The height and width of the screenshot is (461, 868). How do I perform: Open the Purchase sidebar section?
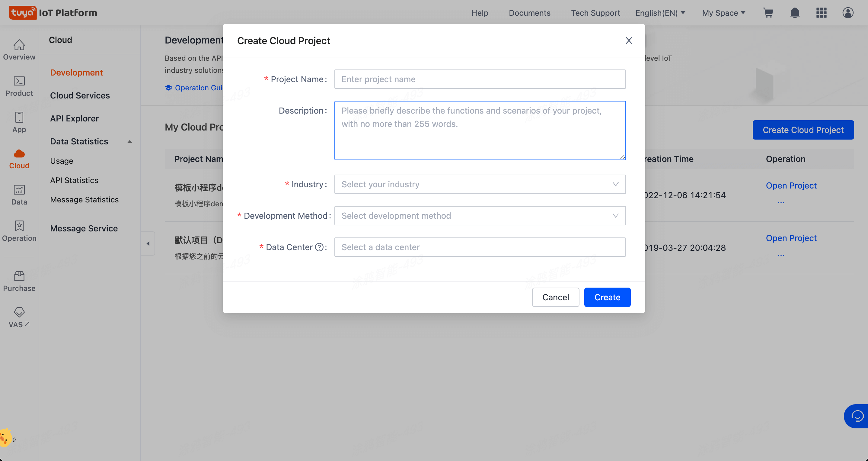point(19,281)
